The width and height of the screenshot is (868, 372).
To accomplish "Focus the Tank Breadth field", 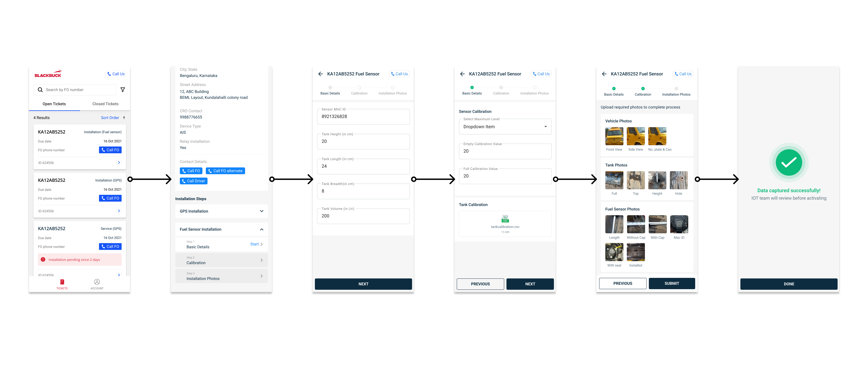I will coord(363,191).
